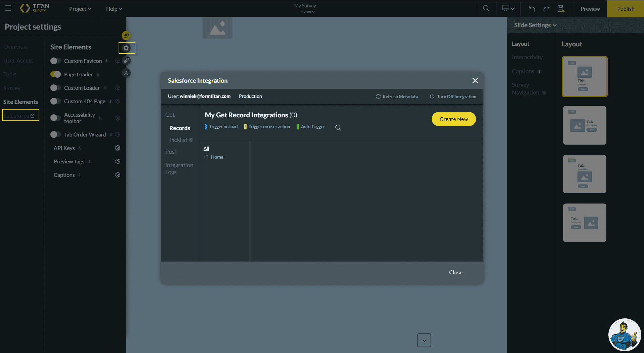Viewport: 644px width, 353px height.
Task: Expand the Slide Settings dropdown
Action: coord(535,25)
